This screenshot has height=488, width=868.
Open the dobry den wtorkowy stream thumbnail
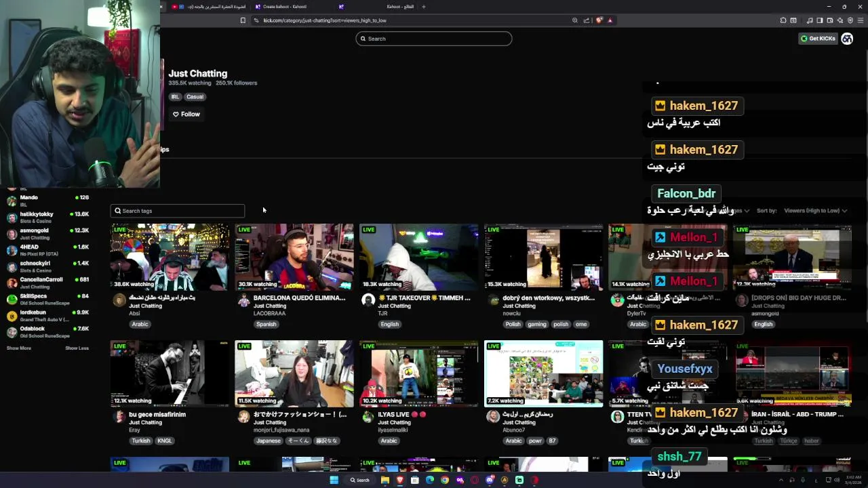click(x=544, y=257)
